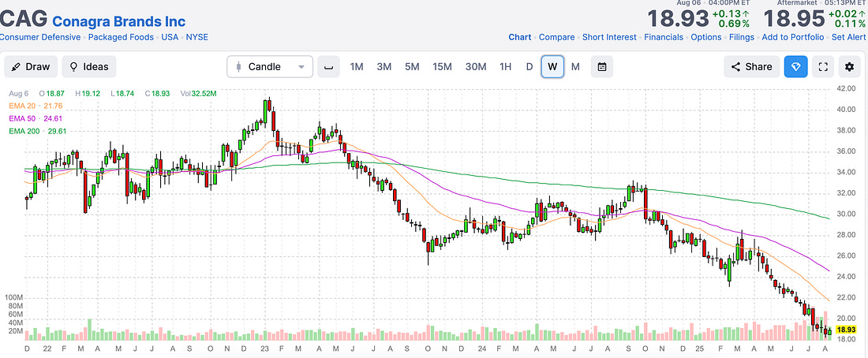Click the CAG ticker symbol
The image size is (868, 358).
coord(23,21)
